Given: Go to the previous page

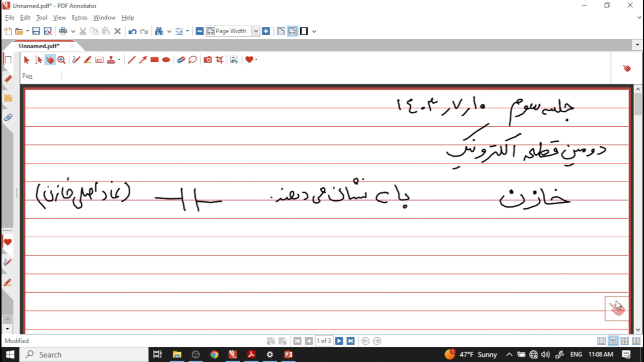Looking at the screenshot, I should pyautogui.click(x=309, y=341).
